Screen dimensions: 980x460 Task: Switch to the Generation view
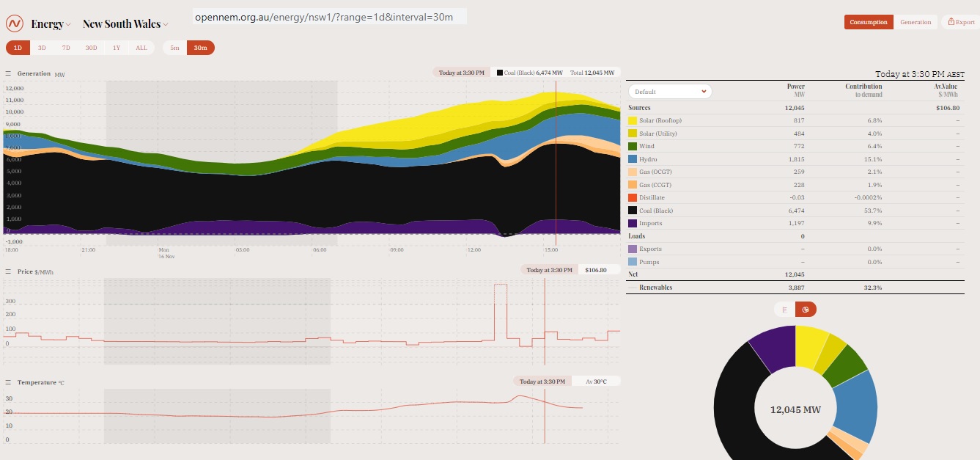(x=915, y=22)
